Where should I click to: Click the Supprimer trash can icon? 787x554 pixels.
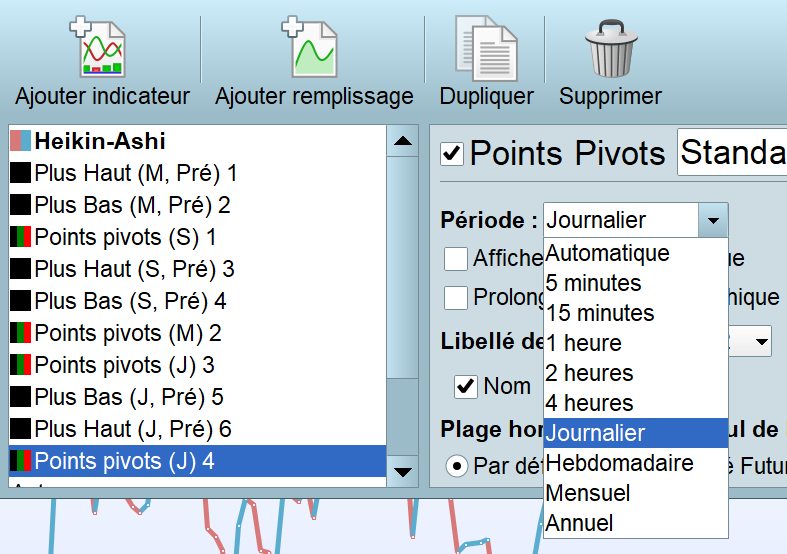click(610, 46)
